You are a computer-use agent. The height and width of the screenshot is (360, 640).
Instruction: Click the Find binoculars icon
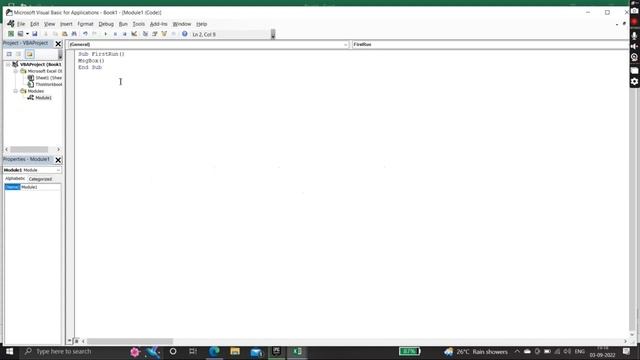click(x=74, y=34)
